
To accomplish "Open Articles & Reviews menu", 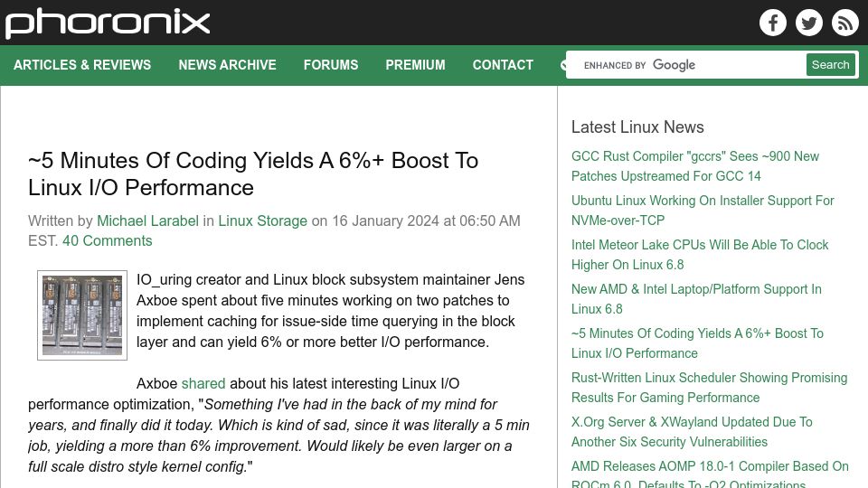I will (x=82, y=65).
